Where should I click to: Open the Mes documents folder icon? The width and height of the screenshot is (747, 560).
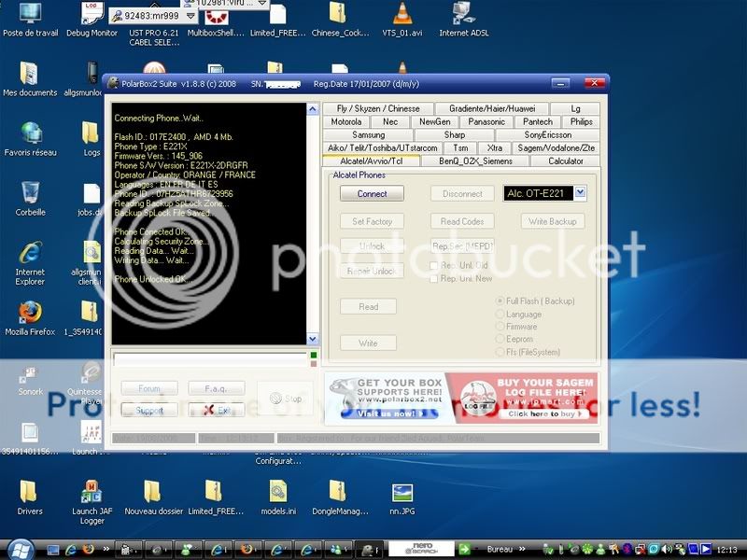pyautogui.click(x=30, y=79)
